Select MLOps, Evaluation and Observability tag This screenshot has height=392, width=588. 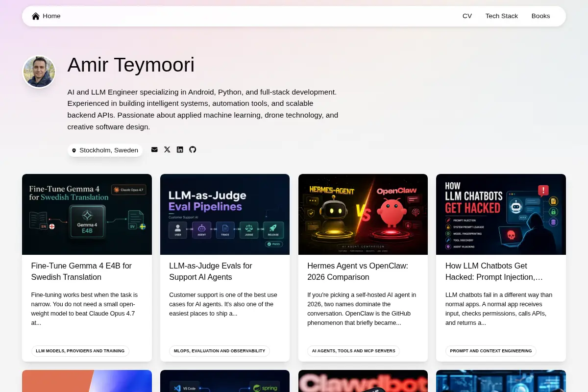point(220,351)
